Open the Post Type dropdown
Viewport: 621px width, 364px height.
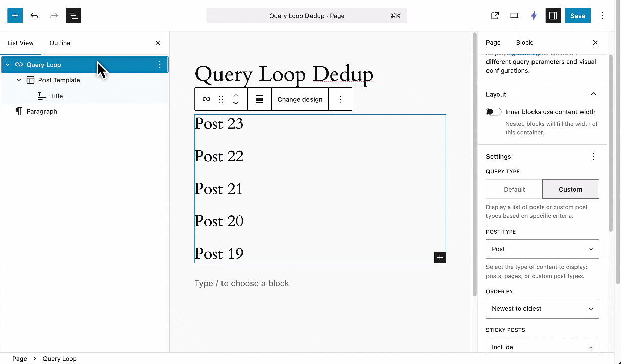click(543, 249)
